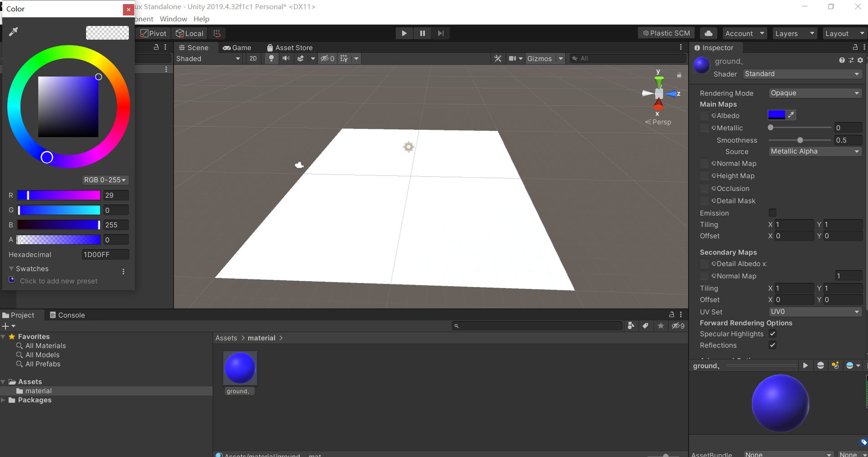The width and height of the screenshot is (868, 457).
Task: Open the Shaded draw mode dropdown
Action: [x=208, y=58]
